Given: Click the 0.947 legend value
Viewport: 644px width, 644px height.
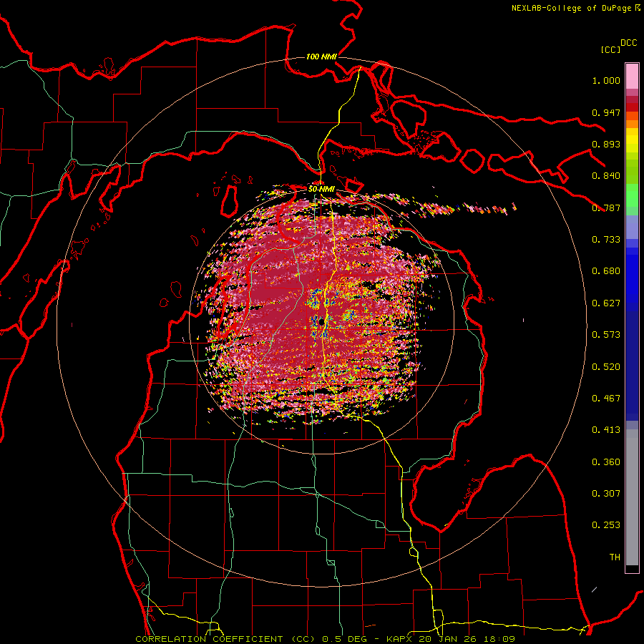Looking at the screenshot, I should pos(606,112).
